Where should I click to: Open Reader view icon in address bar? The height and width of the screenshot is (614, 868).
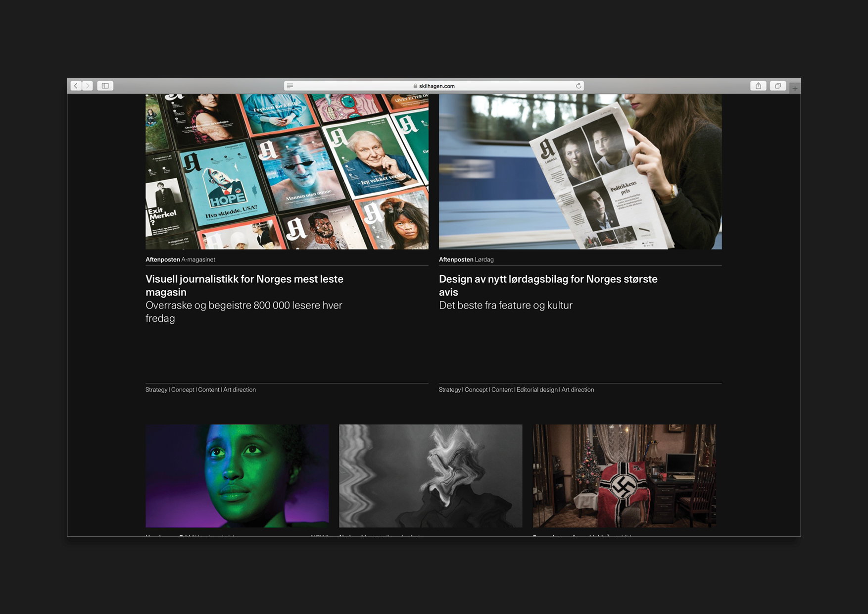[290, 86]
